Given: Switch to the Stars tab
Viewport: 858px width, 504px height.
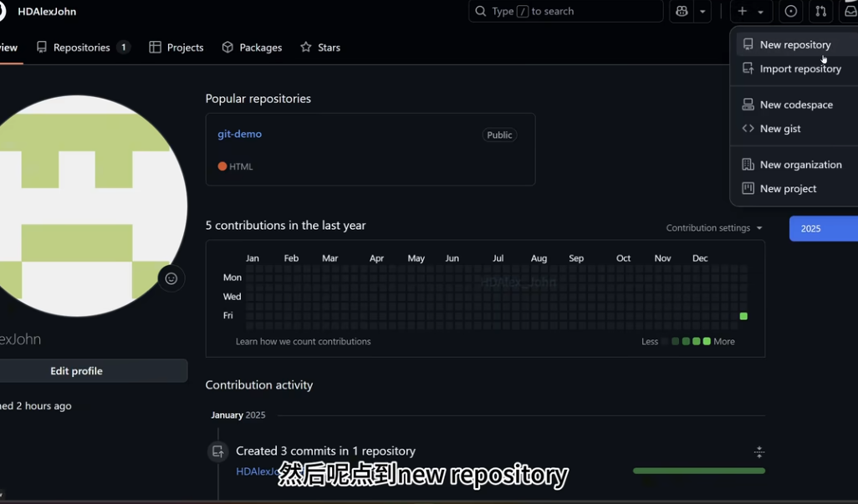Looking at the screenshot, I should point(320,48).
